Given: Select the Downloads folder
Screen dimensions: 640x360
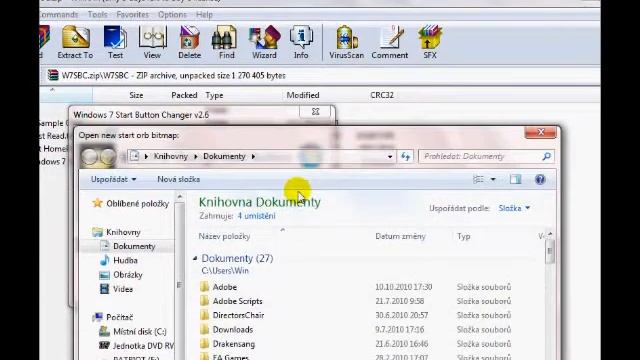Looking at the screenshot, I should pyautogui.click(x=227, y=330).
